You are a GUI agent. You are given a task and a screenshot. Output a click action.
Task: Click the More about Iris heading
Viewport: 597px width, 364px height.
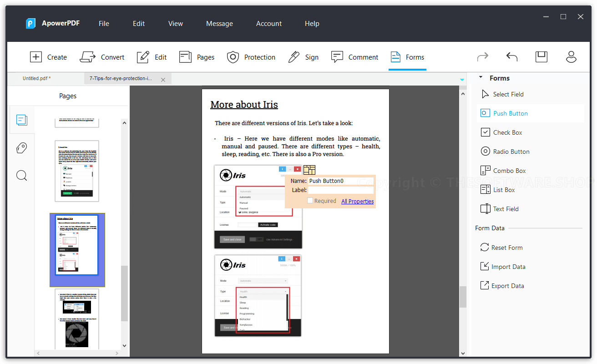(x=244, y=105)
